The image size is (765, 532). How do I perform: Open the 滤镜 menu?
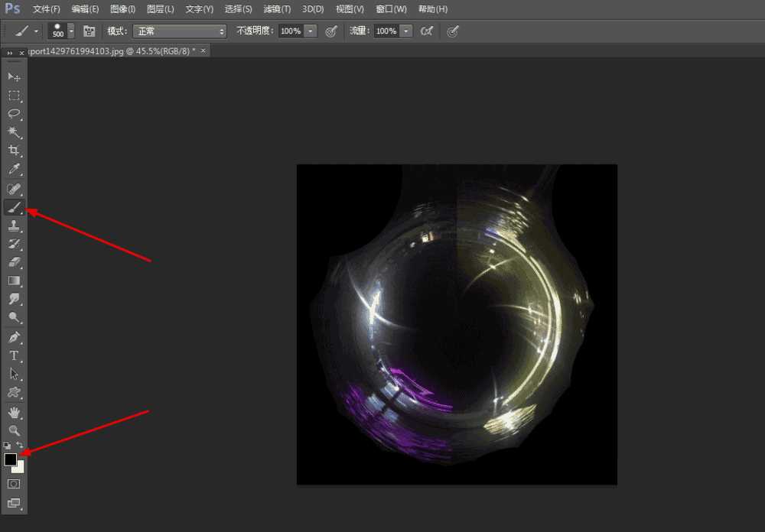276,8
